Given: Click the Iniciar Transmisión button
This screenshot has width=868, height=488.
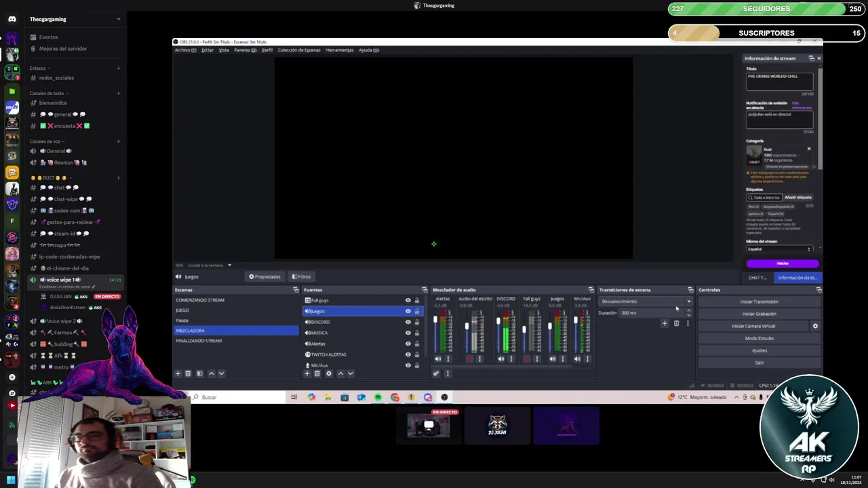Looking at the screenshot, I should [x=759, y=302].
